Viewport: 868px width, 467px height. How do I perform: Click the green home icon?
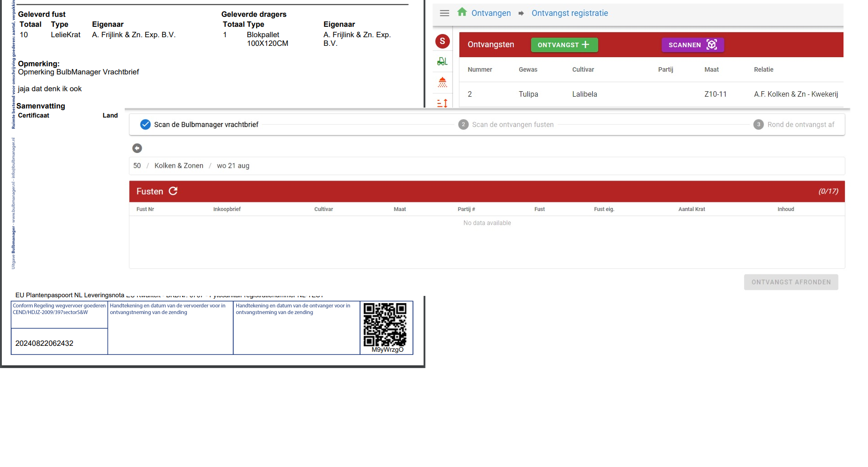[462, 12]
